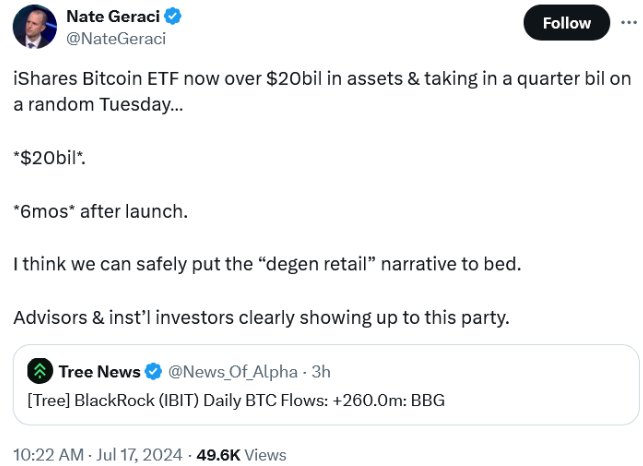The height and width of the screenshot is (466, 643).
Task: Click the 3h timestamp on the quoted post
Action: [x=321, y=372]
